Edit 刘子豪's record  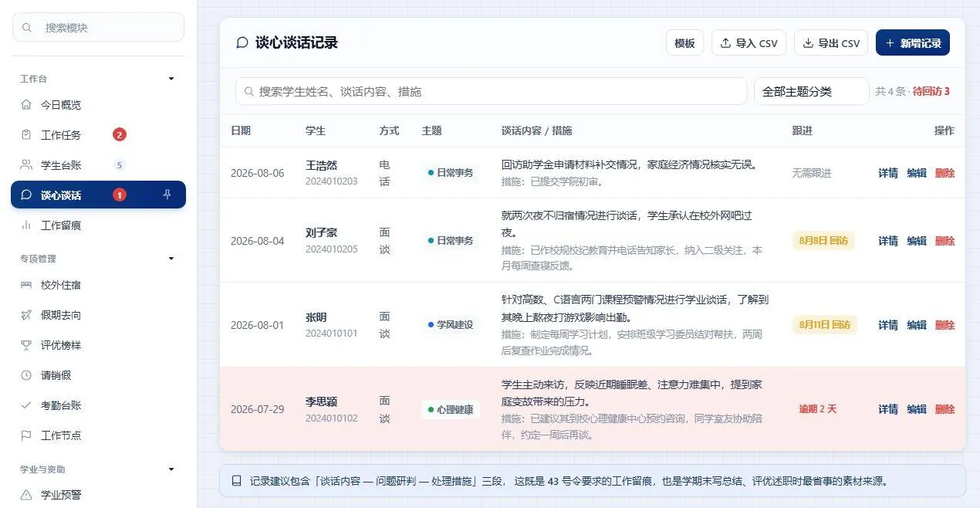[917, 241]
